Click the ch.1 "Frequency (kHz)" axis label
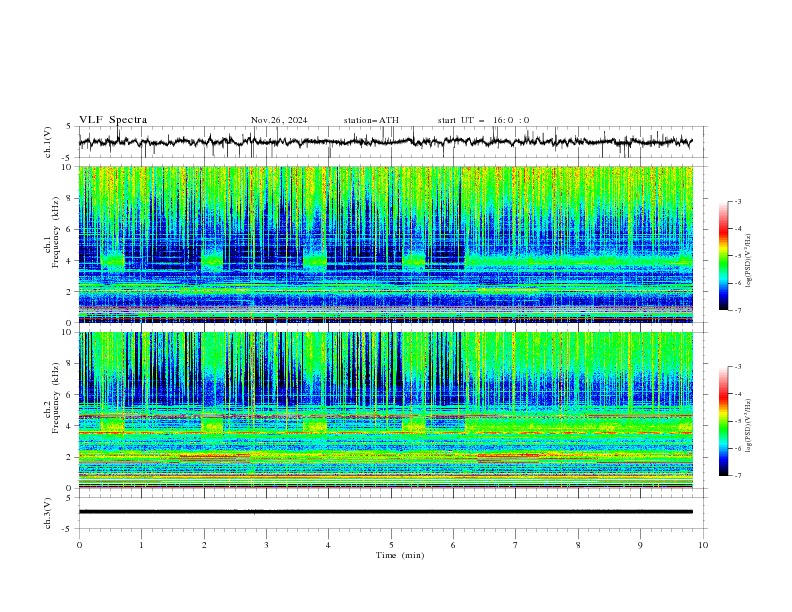 (x=56, y=231)
